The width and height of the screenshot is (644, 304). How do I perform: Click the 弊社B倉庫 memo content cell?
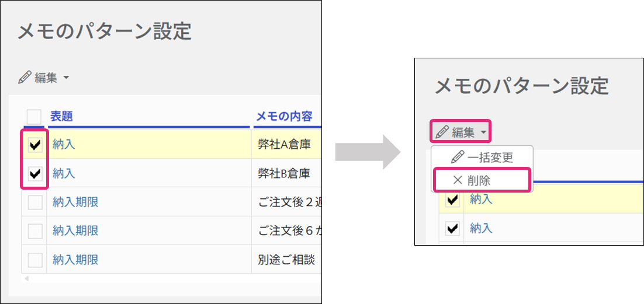(284, 173)
